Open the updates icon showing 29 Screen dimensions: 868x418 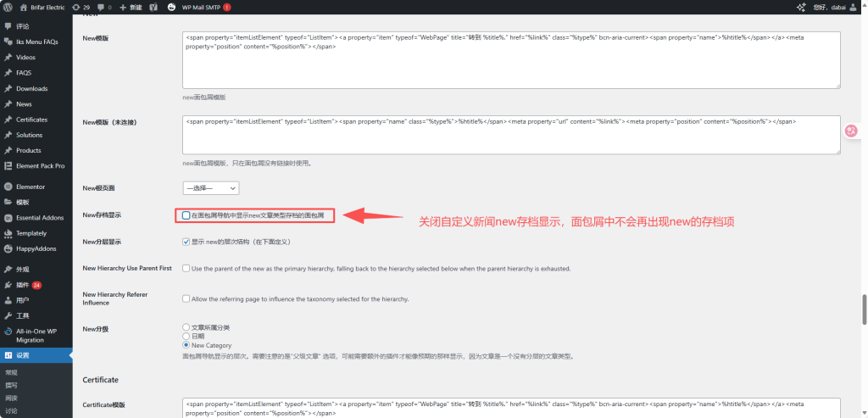click(x=81, y=7)
